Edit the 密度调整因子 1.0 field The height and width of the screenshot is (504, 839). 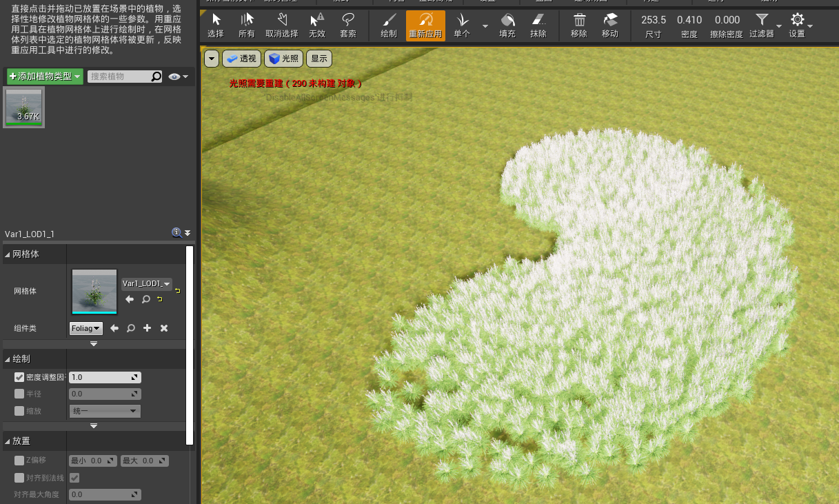pos(105,377)
